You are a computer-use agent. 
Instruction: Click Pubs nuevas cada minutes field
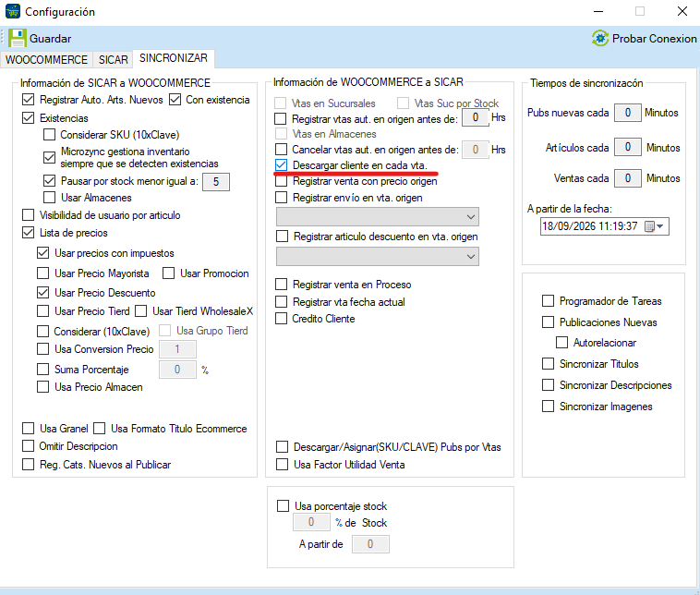(x=627, y=113)
